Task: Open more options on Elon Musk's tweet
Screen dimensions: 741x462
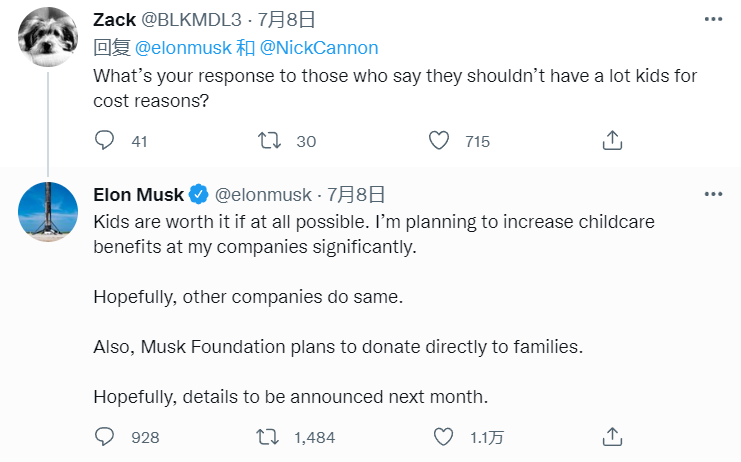Action: [x=713, y=193]
